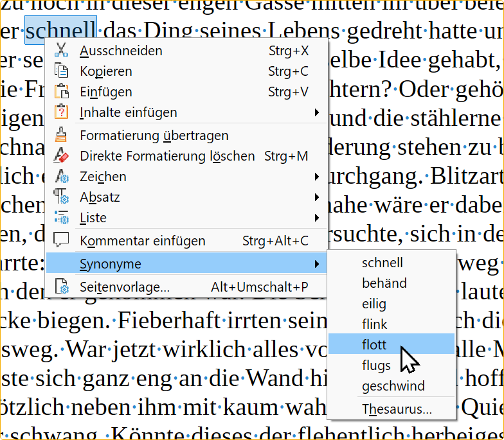The width and height of the screenshot is (504, 440).
Task: Click the Formatierung übertragen paintbrush icon
Action: point(62,136)
